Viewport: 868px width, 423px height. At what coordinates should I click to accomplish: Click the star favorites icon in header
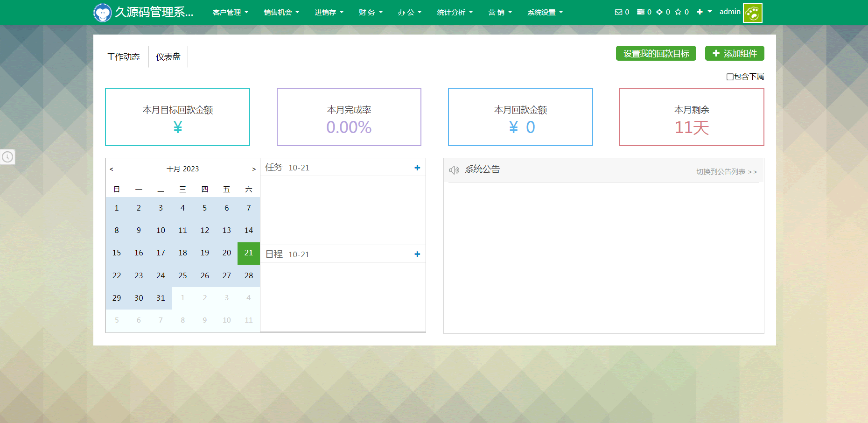[x=678, y=12]
